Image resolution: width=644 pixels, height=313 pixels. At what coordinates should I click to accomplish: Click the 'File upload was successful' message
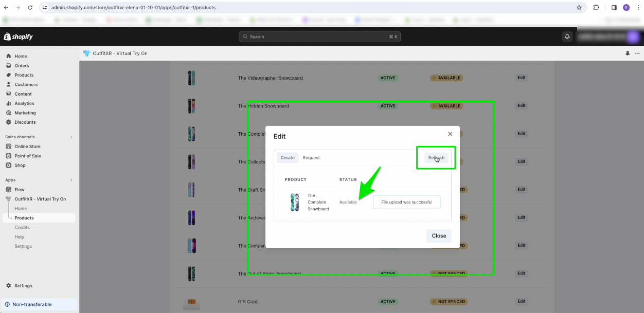coord(407,202)
